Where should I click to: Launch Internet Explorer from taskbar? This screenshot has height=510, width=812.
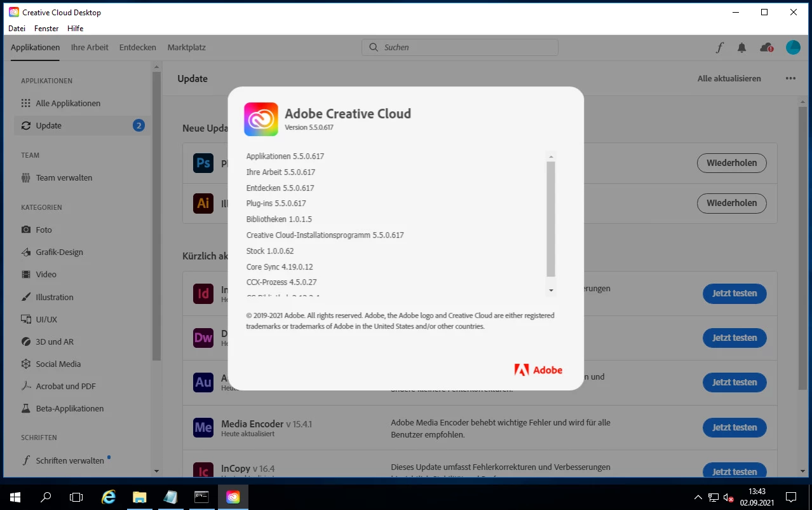(109, 497)
